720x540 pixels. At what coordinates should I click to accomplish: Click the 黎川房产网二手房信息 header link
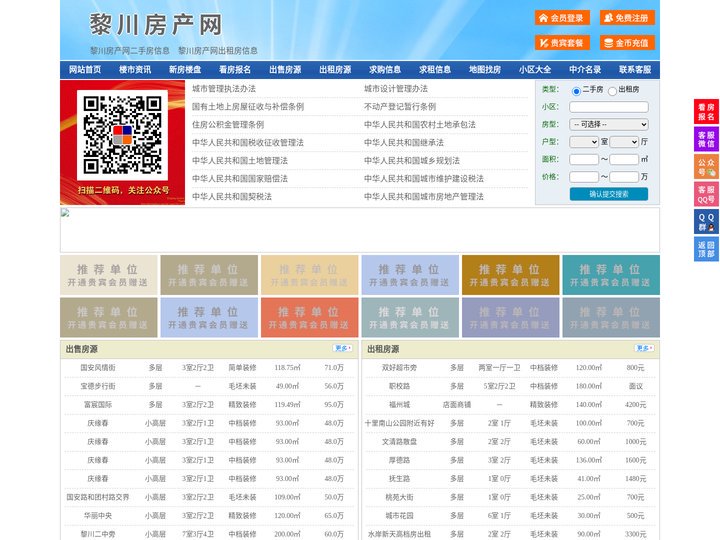130,51
